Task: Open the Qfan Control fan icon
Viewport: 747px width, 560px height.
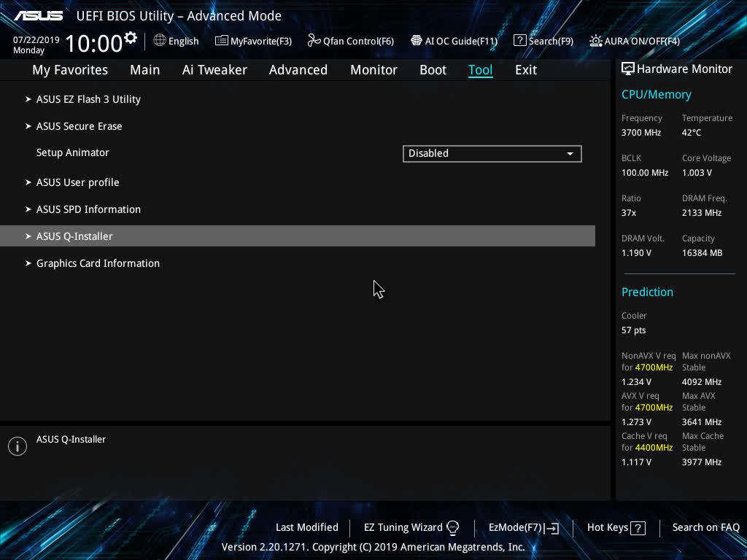Action: click(x=314, y=41)
